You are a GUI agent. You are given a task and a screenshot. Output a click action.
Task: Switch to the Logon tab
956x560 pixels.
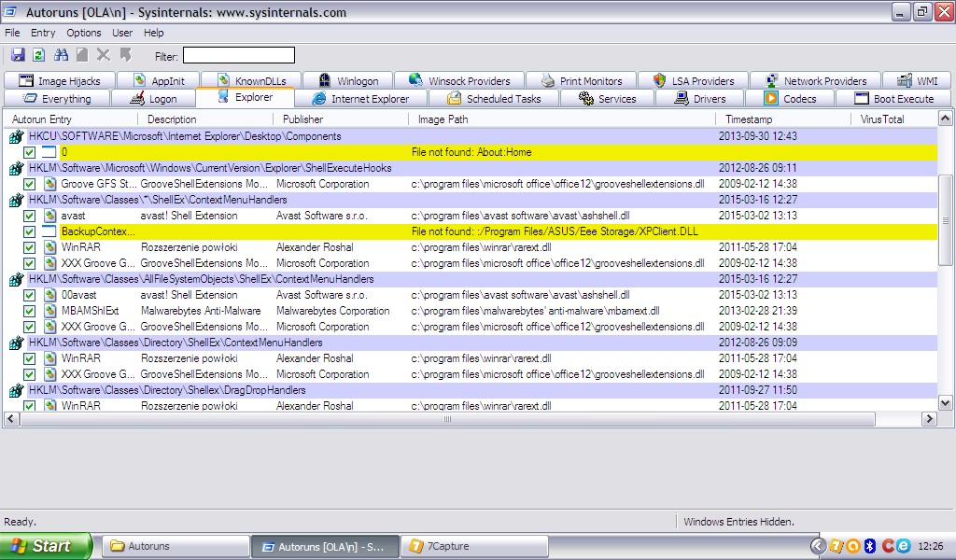[x=154, y=99]
